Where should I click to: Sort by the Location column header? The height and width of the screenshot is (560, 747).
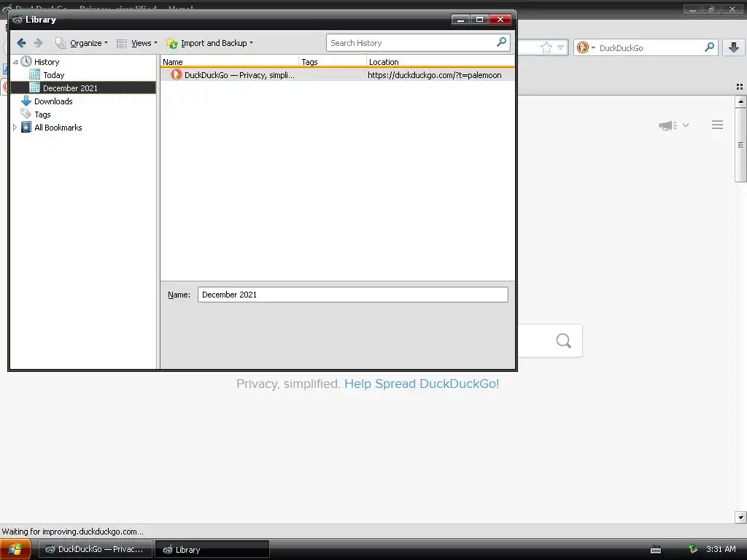pyautogui.click(x=441, y=61)
